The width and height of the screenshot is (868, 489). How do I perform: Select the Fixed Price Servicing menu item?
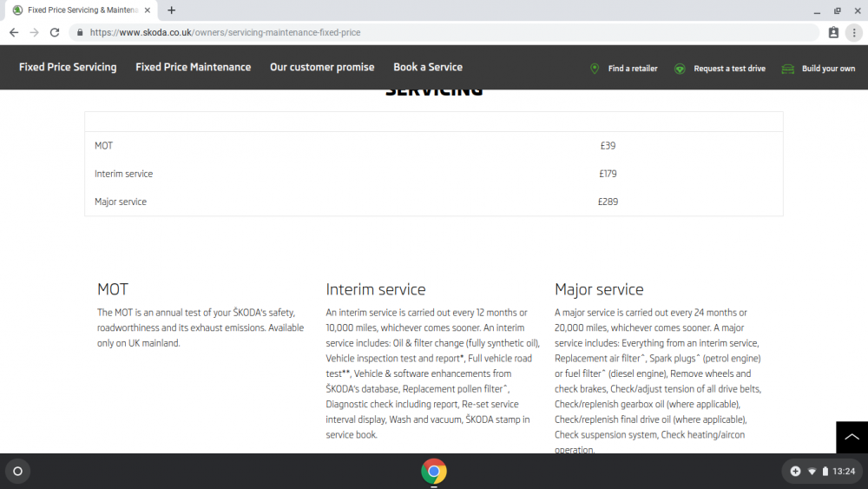pyautogui.click(x=68, y=67)
